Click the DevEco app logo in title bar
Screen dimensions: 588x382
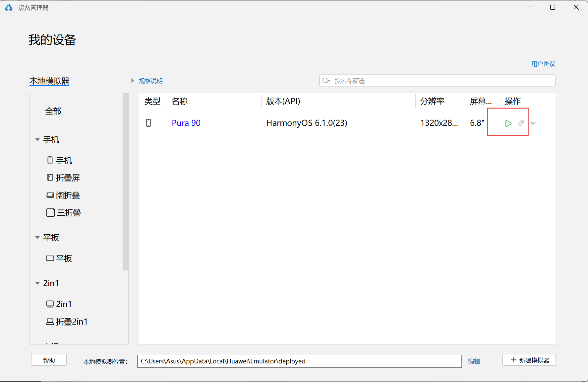9,7
